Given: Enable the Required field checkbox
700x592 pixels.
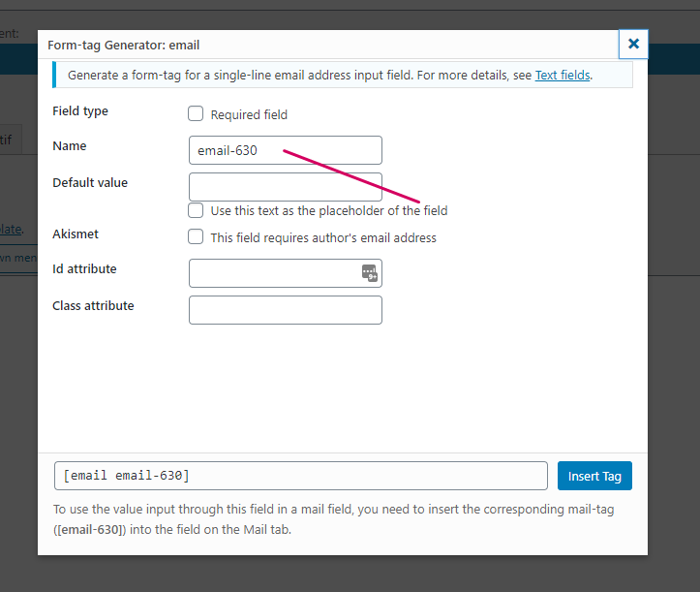Looking at the screenshot, I should click(196, 114).
